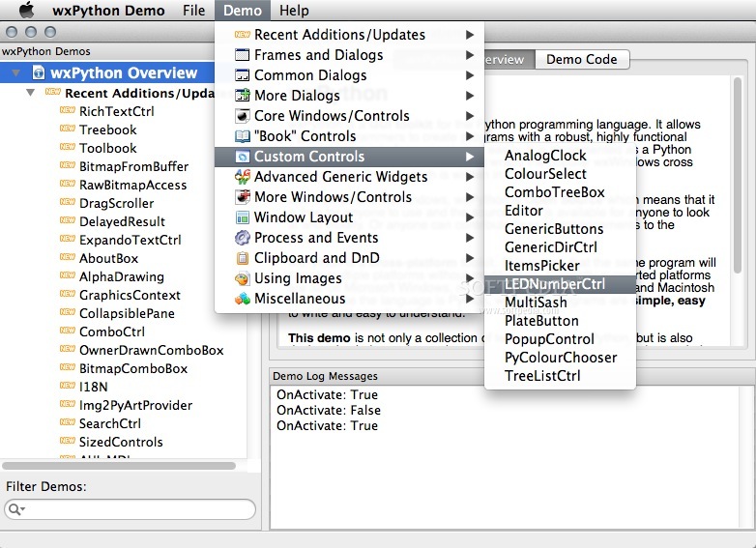The width and height of the screenshot is (756, 548).
Task: Select CollapsiblePane in the demo tree
Action: coord(127,313)
